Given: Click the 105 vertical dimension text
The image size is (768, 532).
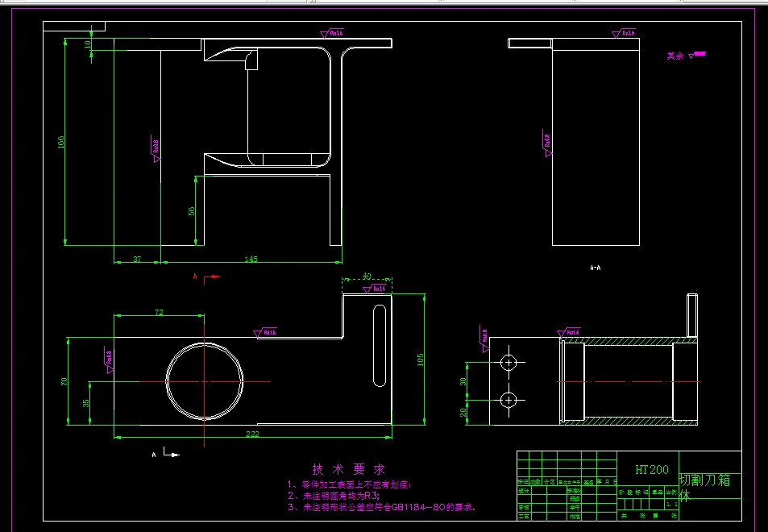Looking at the screenshot, I should coord(420,360).
